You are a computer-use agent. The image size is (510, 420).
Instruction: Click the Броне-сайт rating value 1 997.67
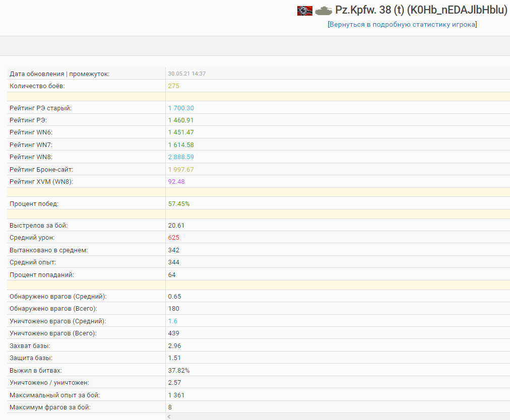click(181, 170)
